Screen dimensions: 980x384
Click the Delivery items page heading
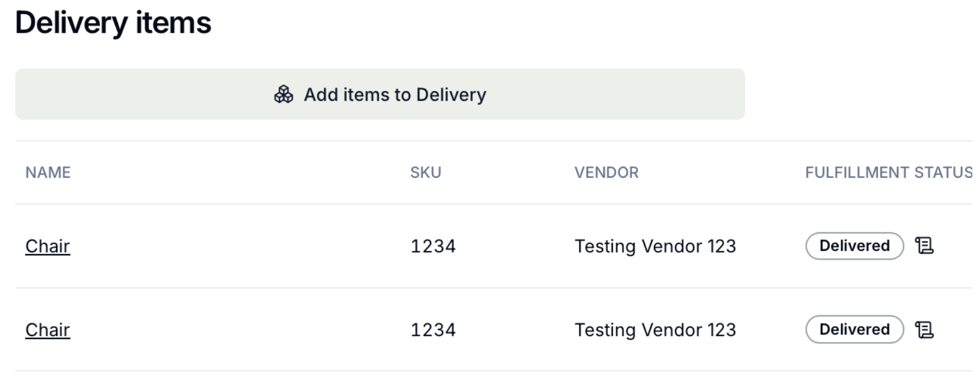click(113, 23)
